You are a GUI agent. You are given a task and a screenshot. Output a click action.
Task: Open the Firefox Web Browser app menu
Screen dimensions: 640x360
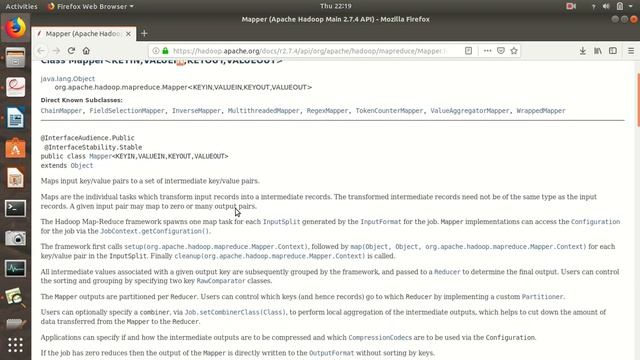pyautogui.click(x=91, y=6)
